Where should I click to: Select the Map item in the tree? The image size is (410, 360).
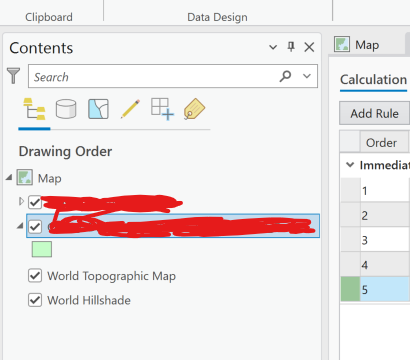(x=49, y=178)
